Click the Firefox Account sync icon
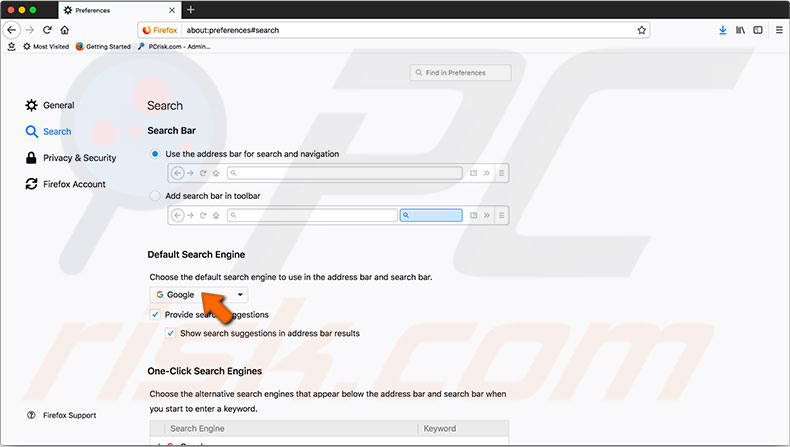This screenshot has width=790, height=447. [31, 184]
